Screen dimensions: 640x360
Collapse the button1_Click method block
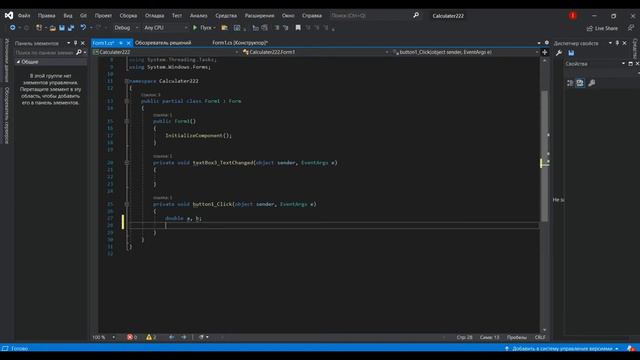(127, 204)
